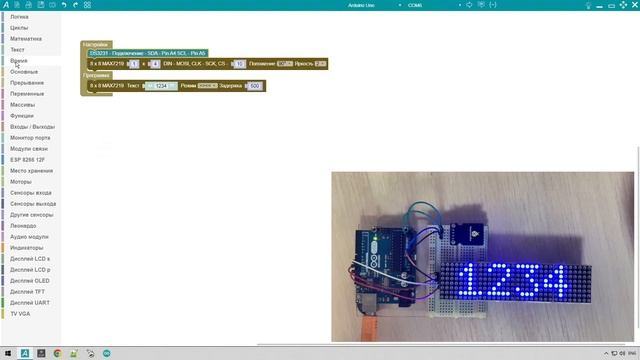Open the Яркость brightness dropdown
The image size is (640, 360).
pyautogui.click(x=320, y=64)
